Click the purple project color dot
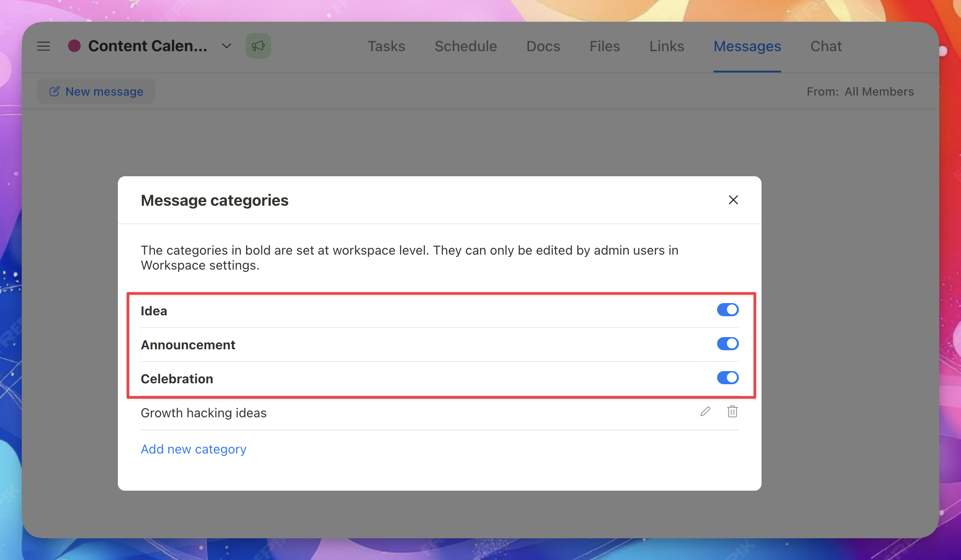 [x=74, y=46]
